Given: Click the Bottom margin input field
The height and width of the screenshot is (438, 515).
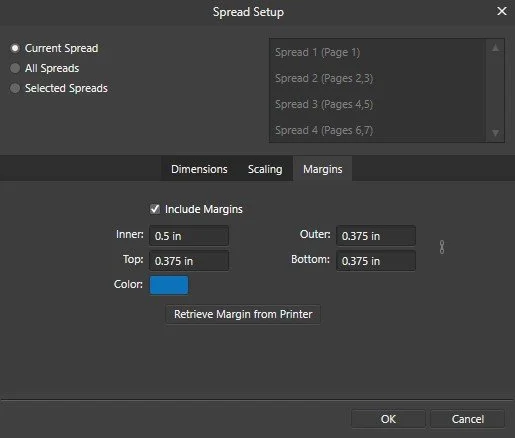Looking at the screenshot, I should (x=376, y=261).
